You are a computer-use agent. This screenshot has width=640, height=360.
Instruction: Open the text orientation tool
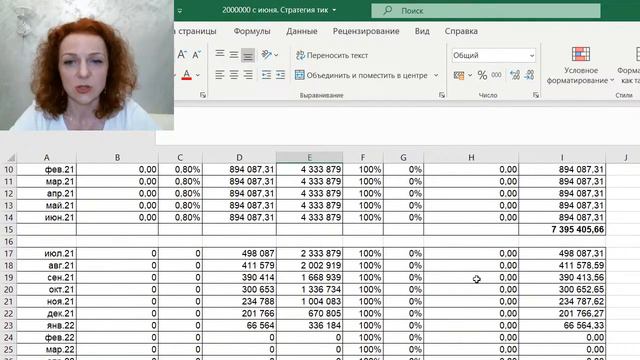pos(267,55)
